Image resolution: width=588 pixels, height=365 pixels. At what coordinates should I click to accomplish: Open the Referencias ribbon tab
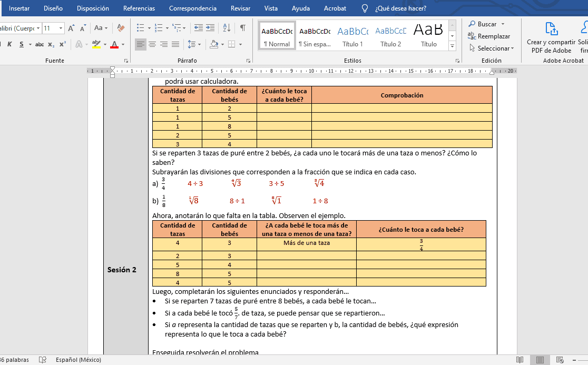coord(139,8)
